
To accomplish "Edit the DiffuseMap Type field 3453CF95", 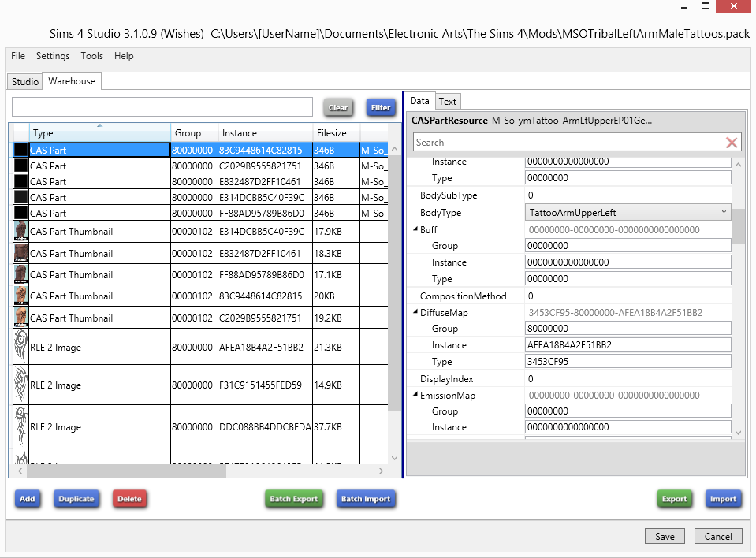I will click(628, 362).
